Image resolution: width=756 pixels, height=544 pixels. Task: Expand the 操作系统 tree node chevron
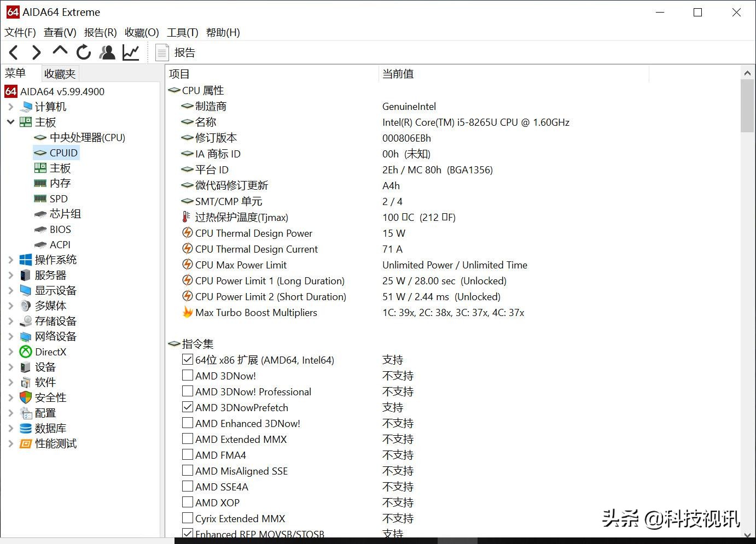(x=10, y=260)
